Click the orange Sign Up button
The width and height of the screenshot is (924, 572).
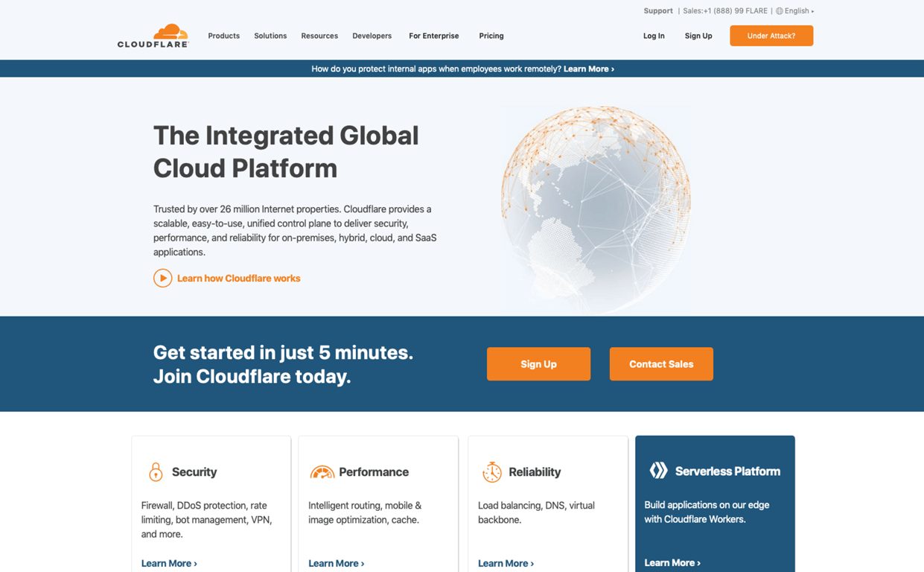coord(538,364)
